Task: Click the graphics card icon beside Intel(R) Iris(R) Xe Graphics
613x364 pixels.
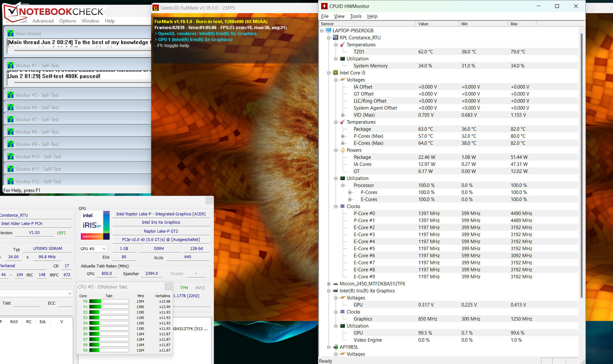Action: point(335,290)
